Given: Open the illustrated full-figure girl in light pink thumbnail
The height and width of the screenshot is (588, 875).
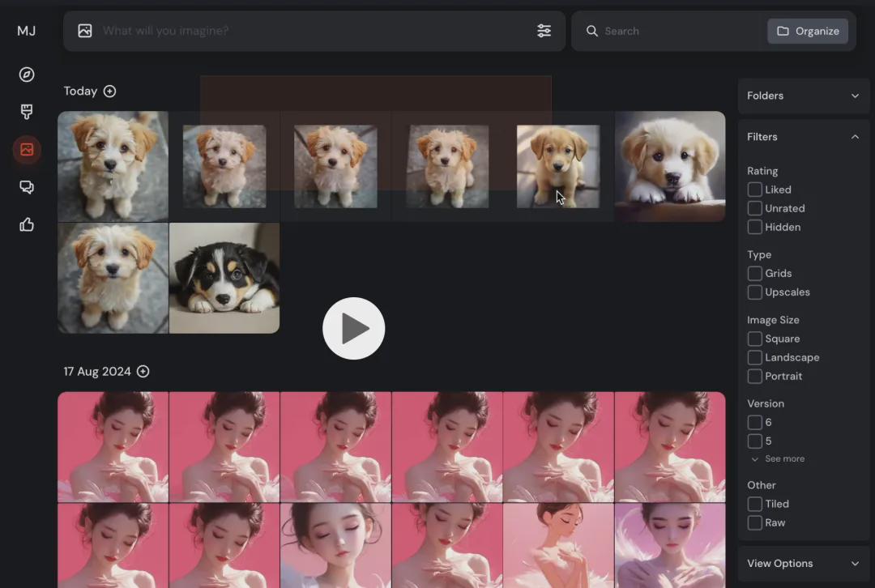Looking at the screenshot, I should pyautogui.click(x=558, y=546).
